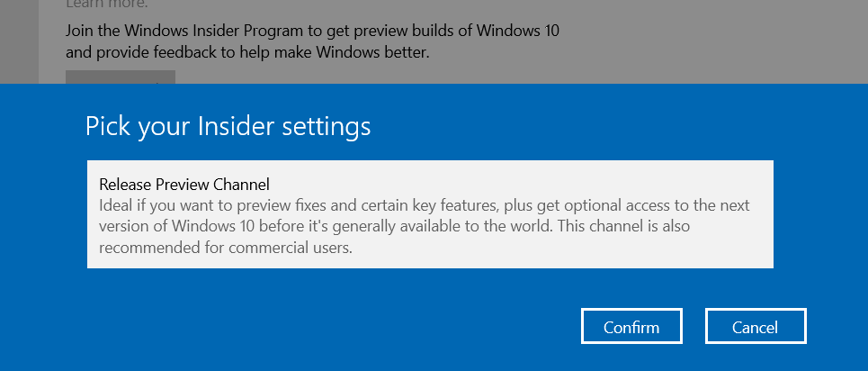The height and width of the screenshot is (371, 868).
Task: Click the "recommended for commercial users" line
Action: pos(225,246)
